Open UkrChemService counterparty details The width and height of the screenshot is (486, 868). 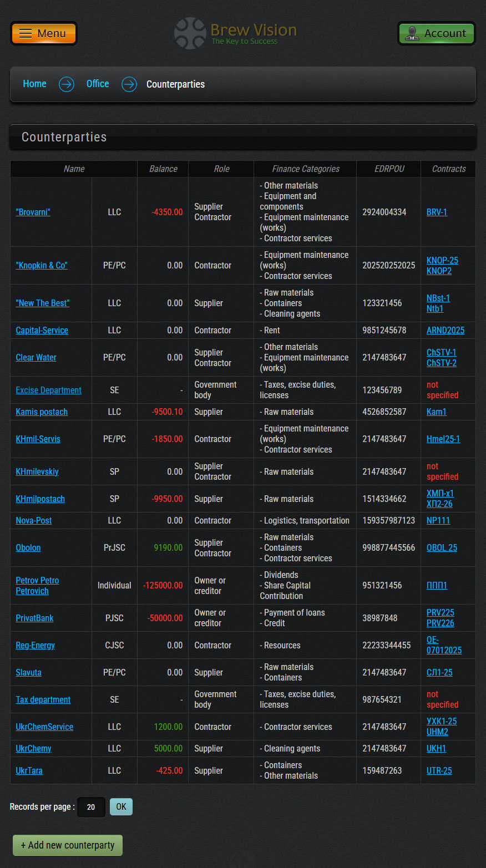click(44, 727)
